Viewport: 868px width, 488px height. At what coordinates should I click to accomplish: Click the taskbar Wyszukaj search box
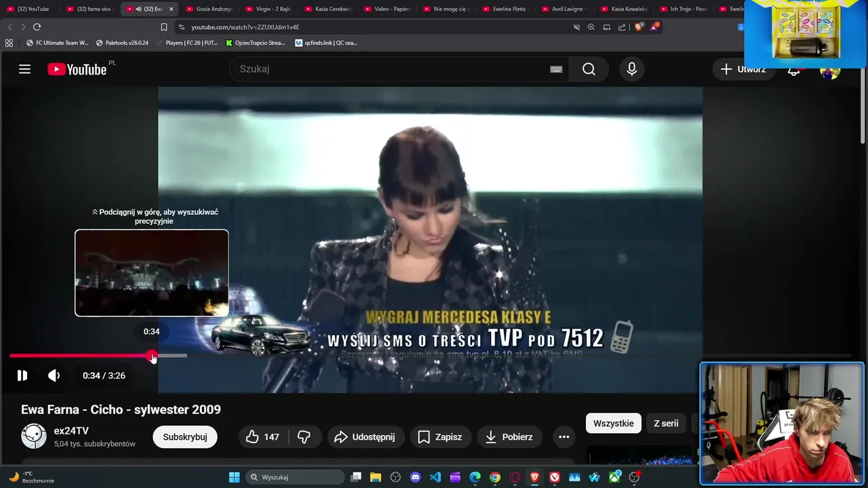coord(294,477)
